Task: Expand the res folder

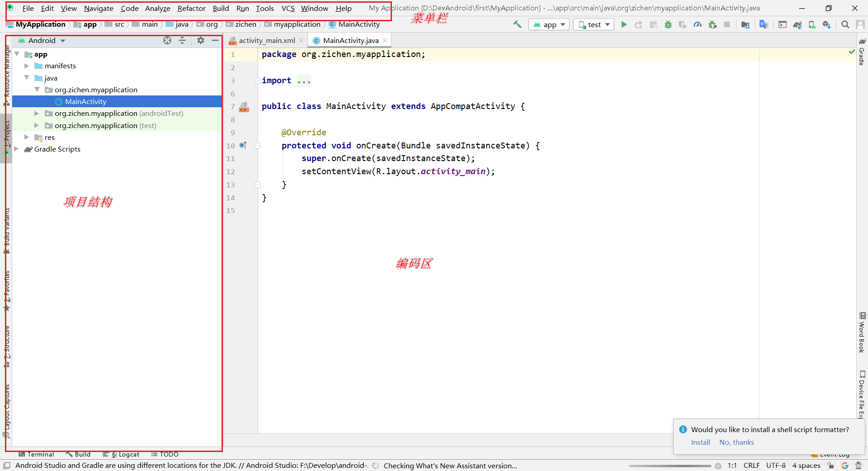Action: (27, 137)
